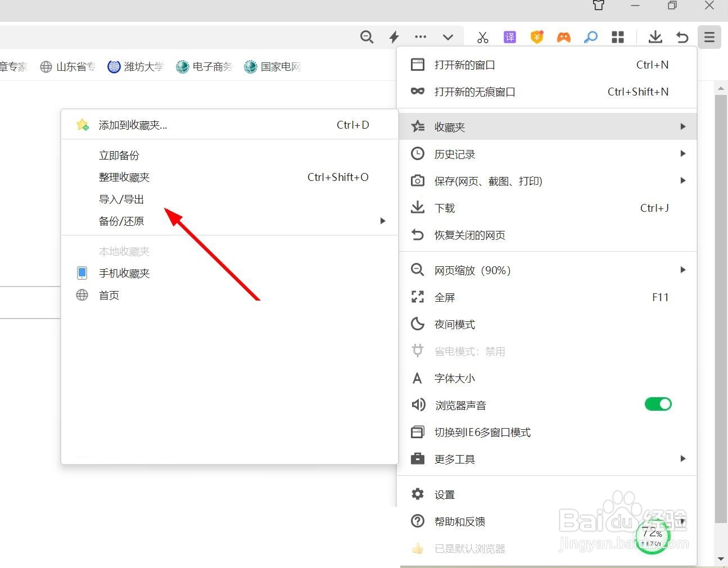Click the restore/undo arrow icon

[682, 37]
